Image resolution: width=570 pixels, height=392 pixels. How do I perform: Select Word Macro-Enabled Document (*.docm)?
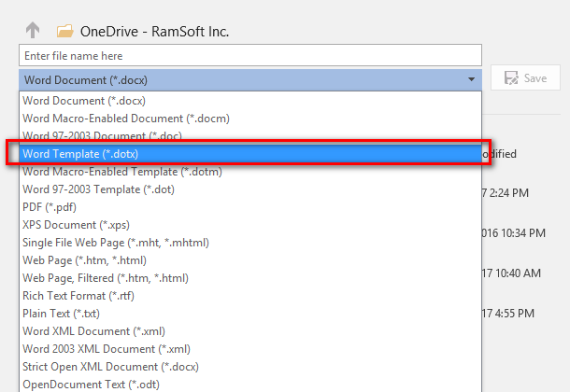coord(126,119)
